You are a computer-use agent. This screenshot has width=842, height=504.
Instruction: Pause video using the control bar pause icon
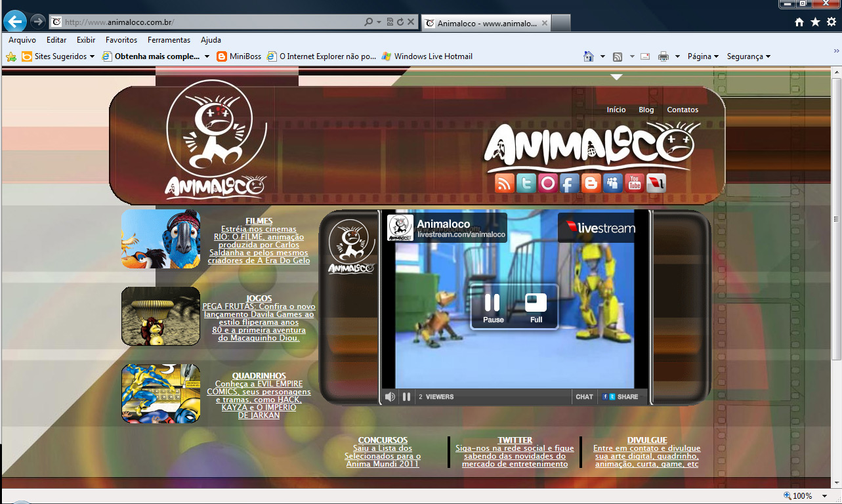406,396
